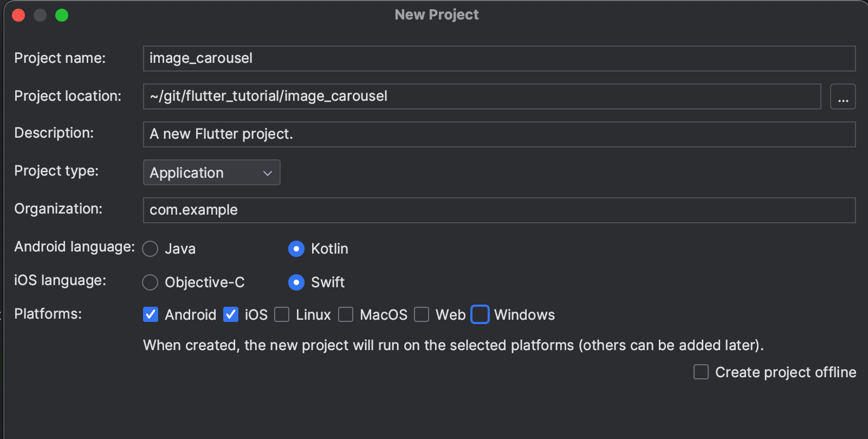Focus the Description text field
The width and height of the screenshot is (868, 439).
click(x=498, y=134)
